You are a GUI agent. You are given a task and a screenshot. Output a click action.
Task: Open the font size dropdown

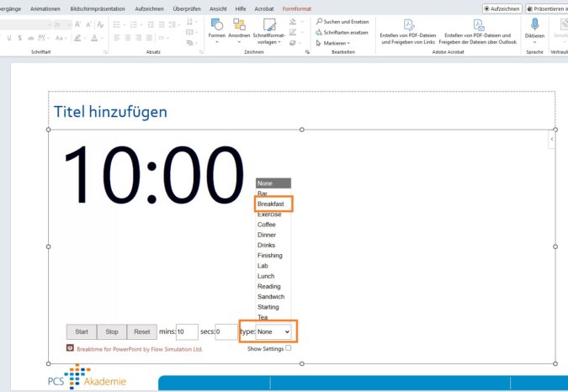69,24
